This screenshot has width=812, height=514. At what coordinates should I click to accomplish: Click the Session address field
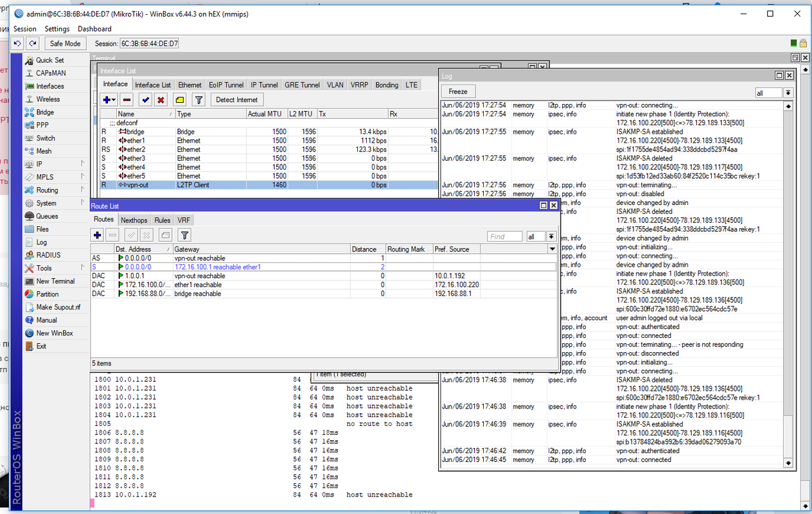(150, 43)
